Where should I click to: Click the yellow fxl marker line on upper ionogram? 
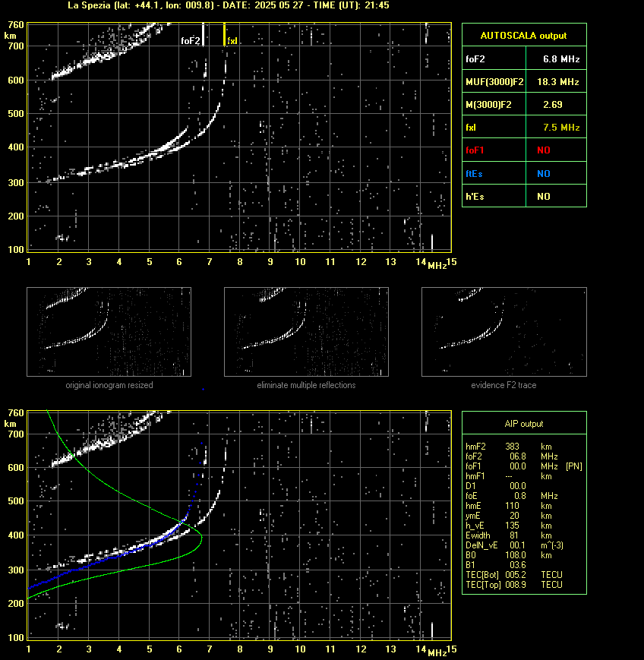pos(224,34)
